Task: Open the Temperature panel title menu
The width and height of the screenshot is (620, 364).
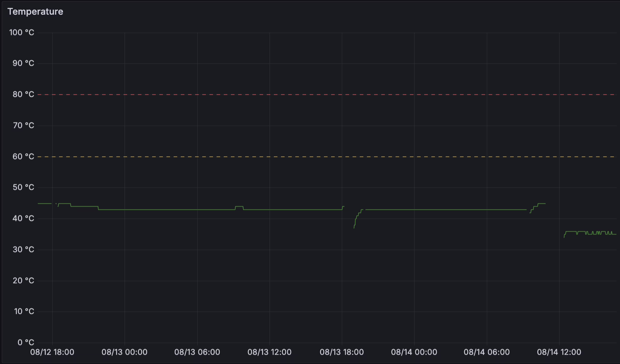Action: coord(35,12)
